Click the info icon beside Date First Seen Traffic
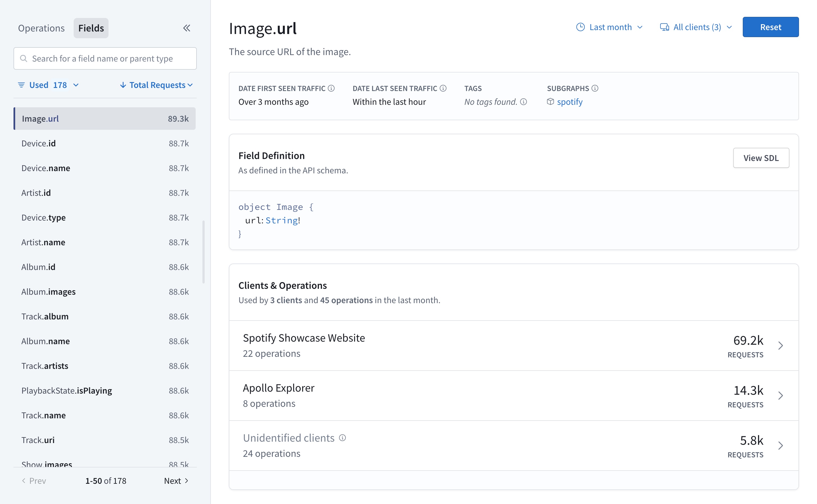The height and width of the screenshot is (504, 817). 331,88
